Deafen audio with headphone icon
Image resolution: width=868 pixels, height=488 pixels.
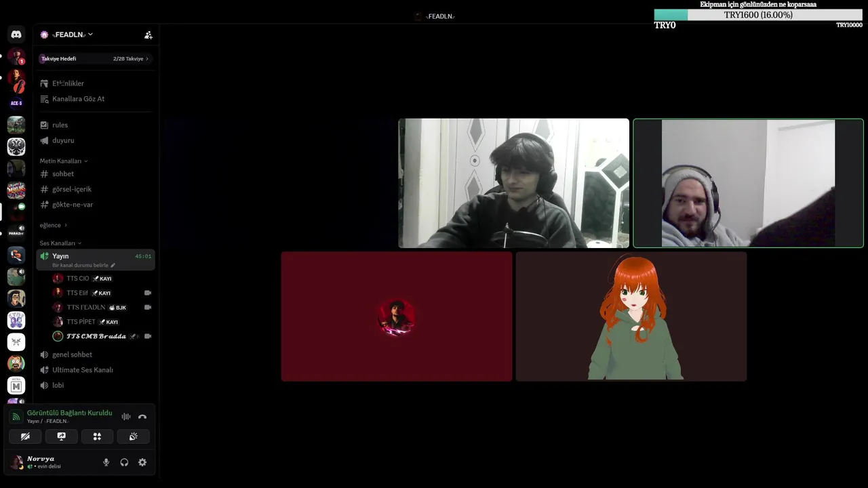124,462
